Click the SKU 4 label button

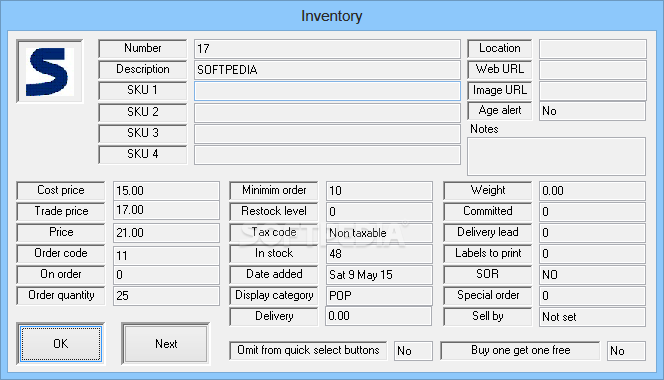[x=143, y=154]
